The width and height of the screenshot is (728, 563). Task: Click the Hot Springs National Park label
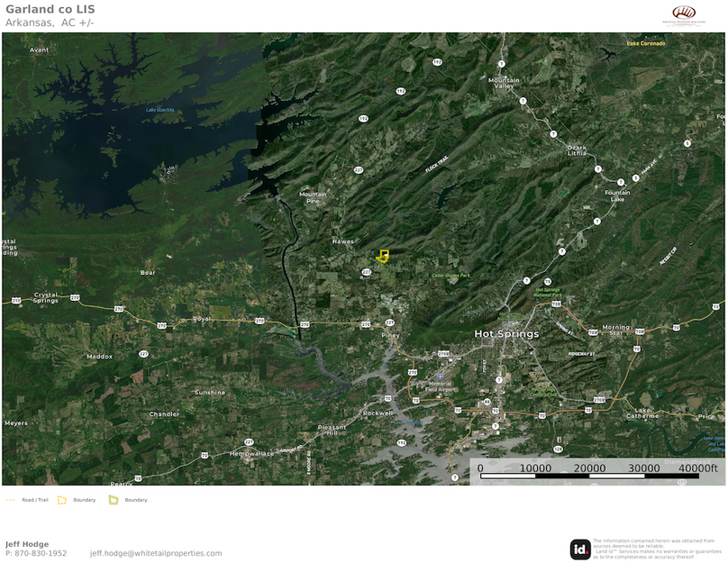[547, 292]
